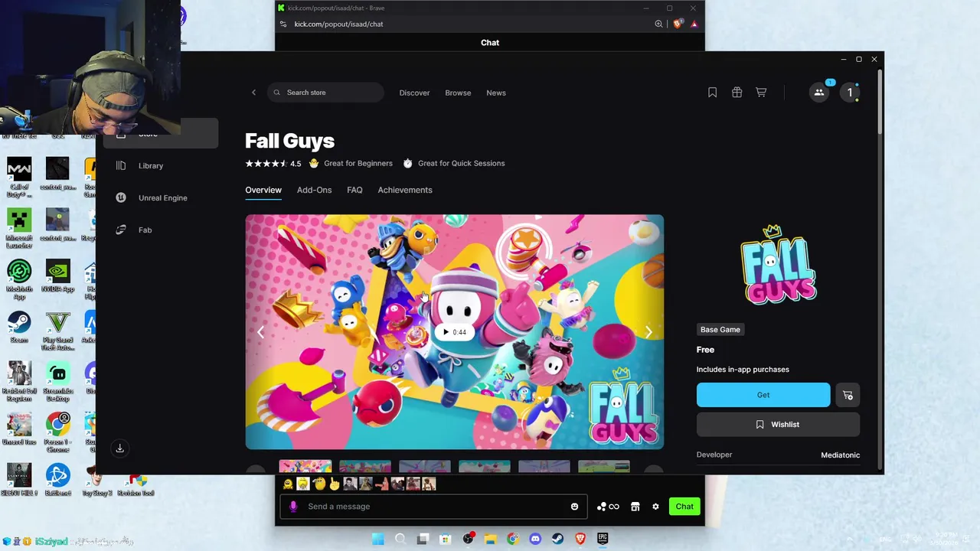Image resolution: width=980 pixels, height=551 pixels.
Task: Click the 4.5 star rating
Action: pyautogui.click(x=273, y=163)
